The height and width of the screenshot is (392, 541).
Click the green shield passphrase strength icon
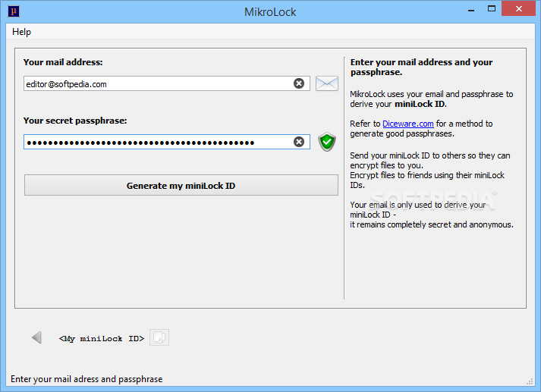327,142
